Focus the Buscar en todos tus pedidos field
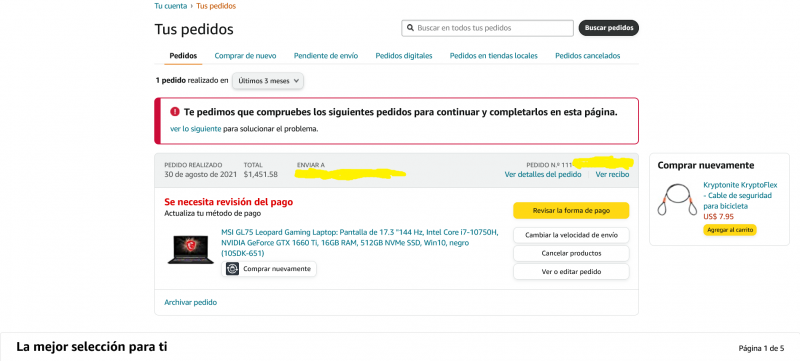The width and height of the screenshot is (800, 361). (x=487, y=28)
